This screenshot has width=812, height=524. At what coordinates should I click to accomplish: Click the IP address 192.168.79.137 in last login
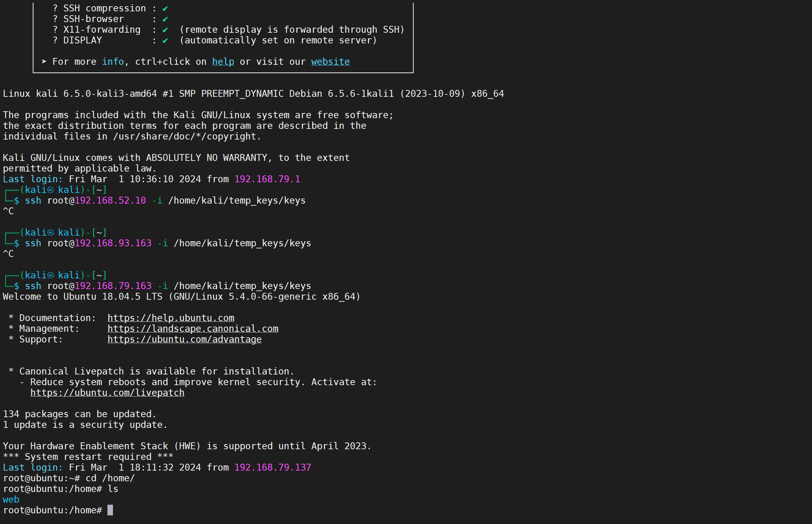272,467
